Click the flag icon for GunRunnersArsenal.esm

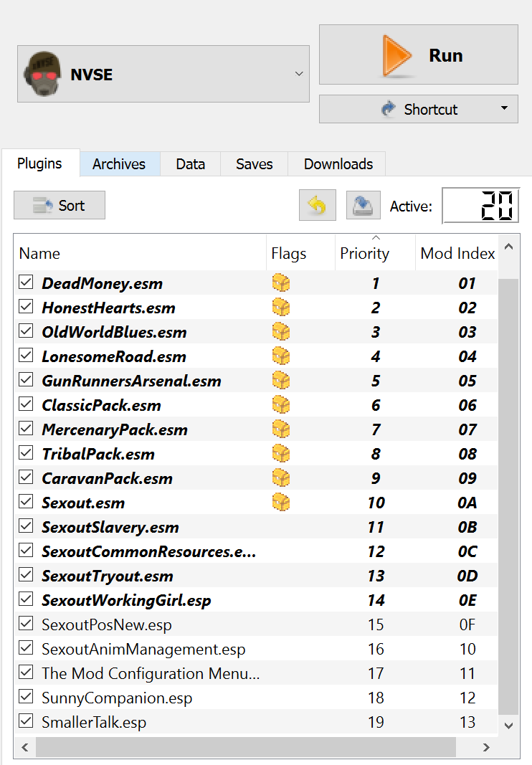[x=280, y=381]
